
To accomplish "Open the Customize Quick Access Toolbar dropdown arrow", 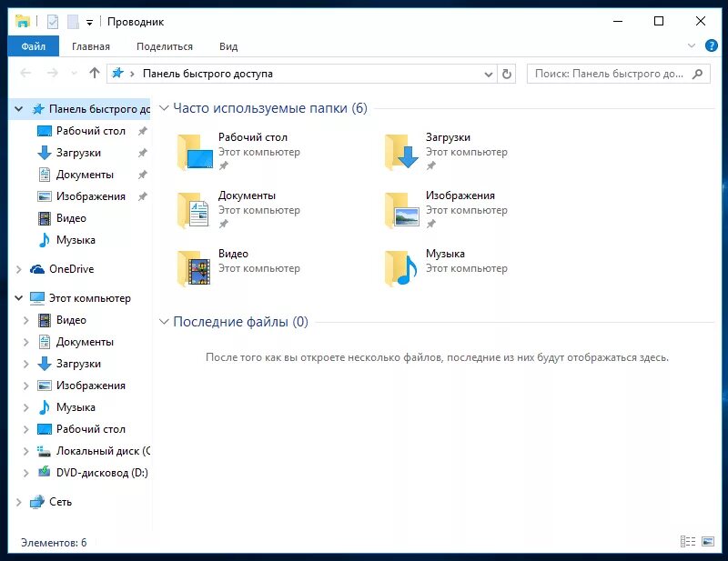I will tap(89, 22).
